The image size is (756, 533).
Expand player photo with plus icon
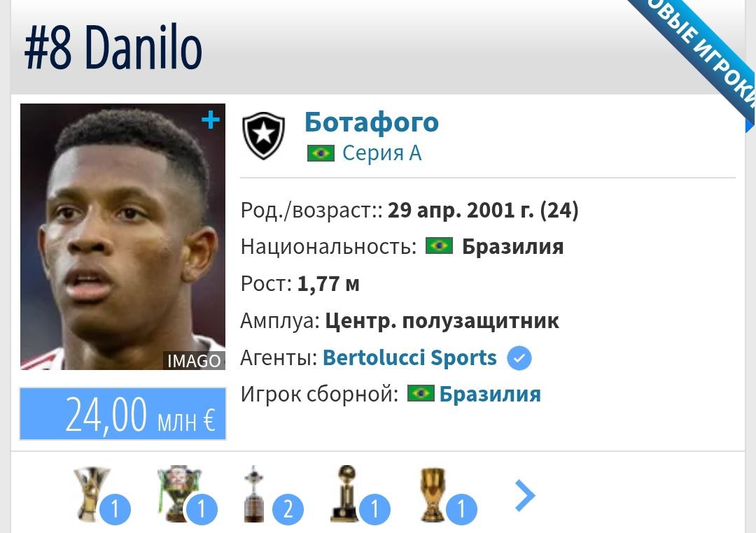click(x=211, y=120)
